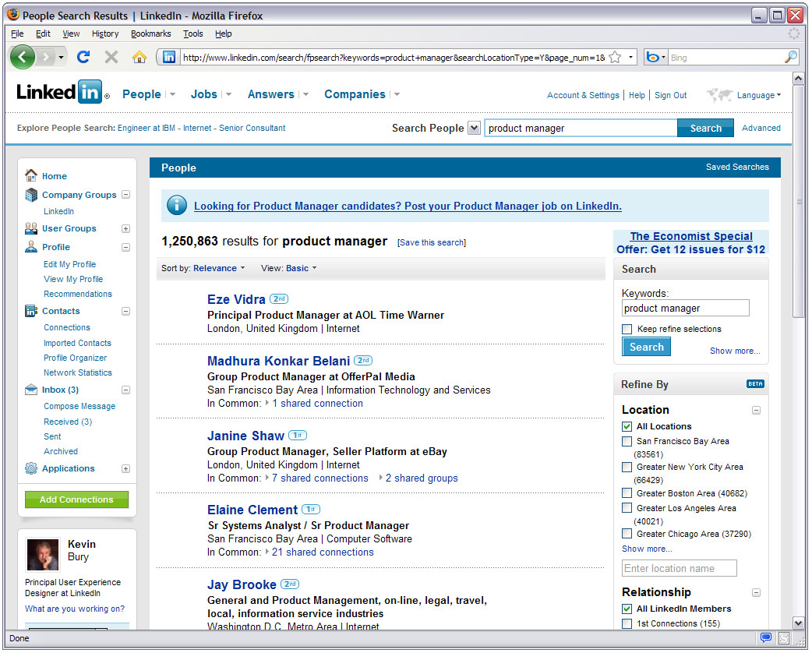The width and height of the screenshot is (812, 653).
Task: Open the Edit menu
Action: 43,34
